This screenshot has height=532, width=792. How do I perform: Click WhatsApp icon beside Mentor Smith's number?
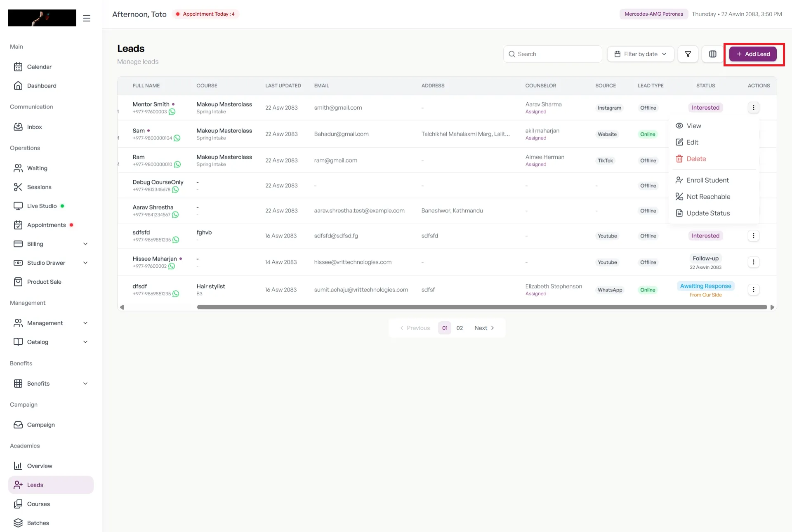[172, 112]
